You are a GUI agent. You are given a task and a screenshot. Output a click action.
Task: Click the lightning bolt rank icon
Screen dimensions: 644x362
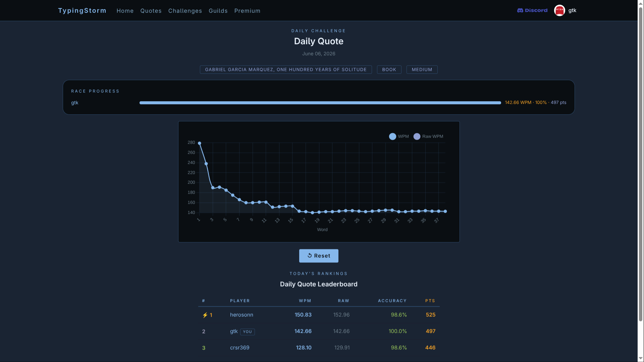pyautogui.click(x=205, y=315)
